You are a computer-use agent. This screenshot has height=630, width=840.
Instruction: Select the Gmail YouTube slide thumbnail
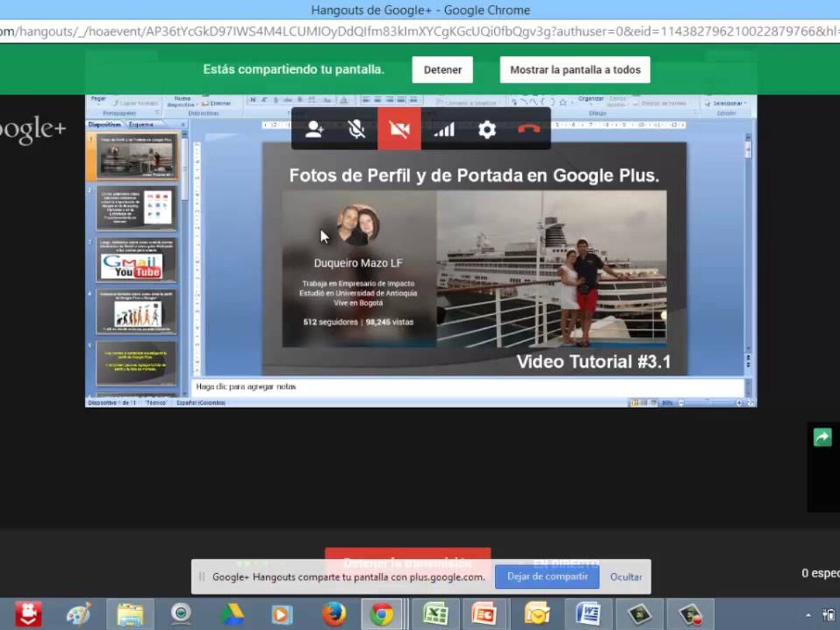[x=136, y=260]
